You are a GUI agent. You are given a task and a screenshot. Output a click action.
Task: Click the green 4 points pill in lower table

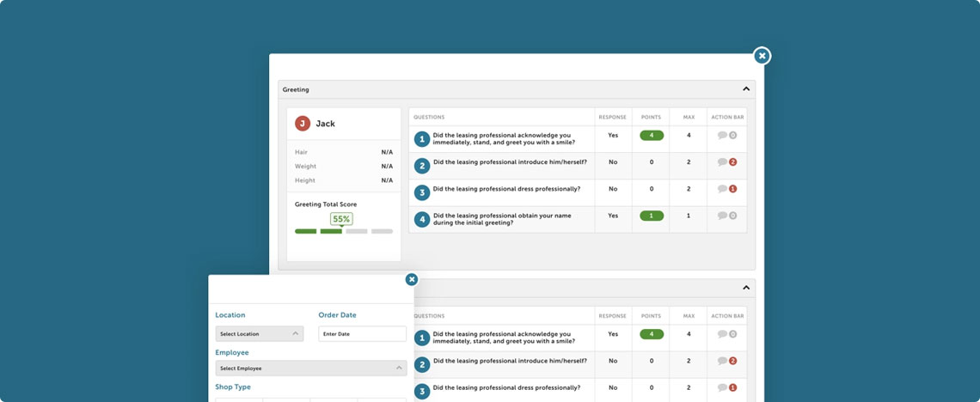click(652, 334)
